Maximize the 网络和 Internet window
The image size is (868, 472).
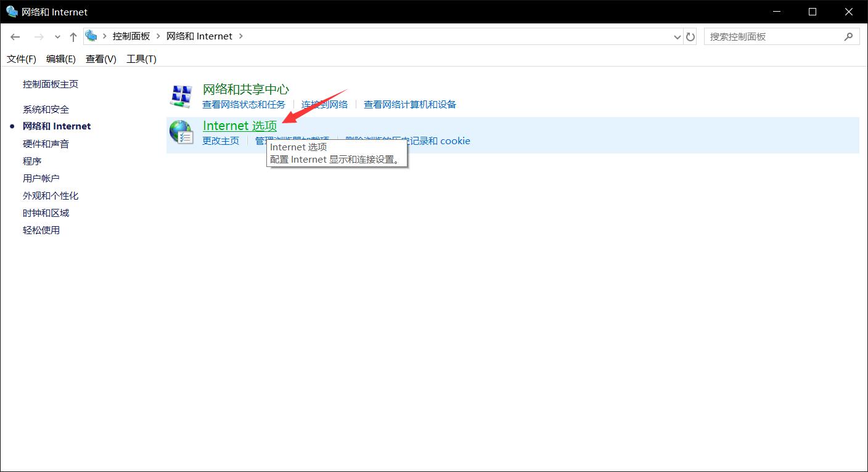(812, 12)
